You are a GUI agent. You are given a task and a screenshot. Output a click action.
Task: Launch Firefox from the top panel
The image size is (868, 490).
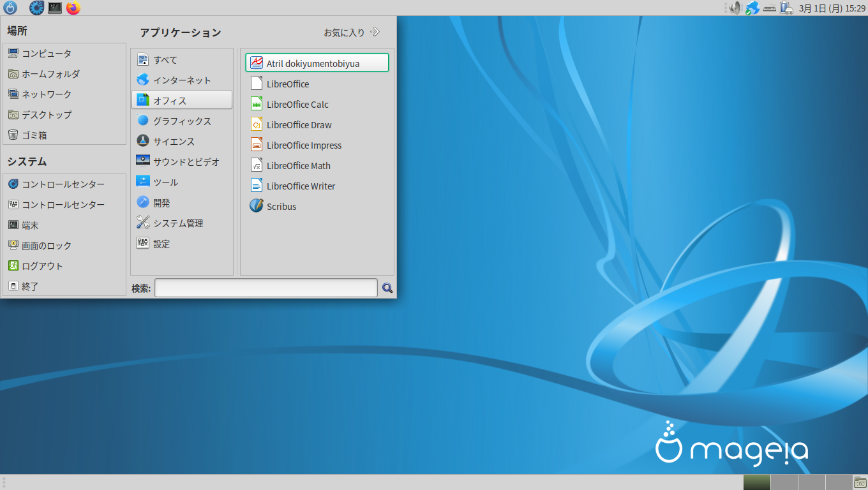pos(73,8)
